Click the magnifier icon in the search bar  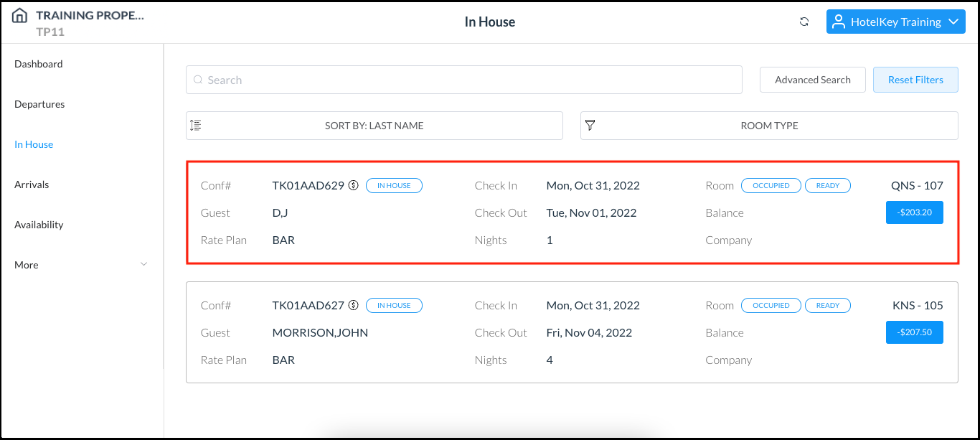pyautogui.click(x=198, y=80)
